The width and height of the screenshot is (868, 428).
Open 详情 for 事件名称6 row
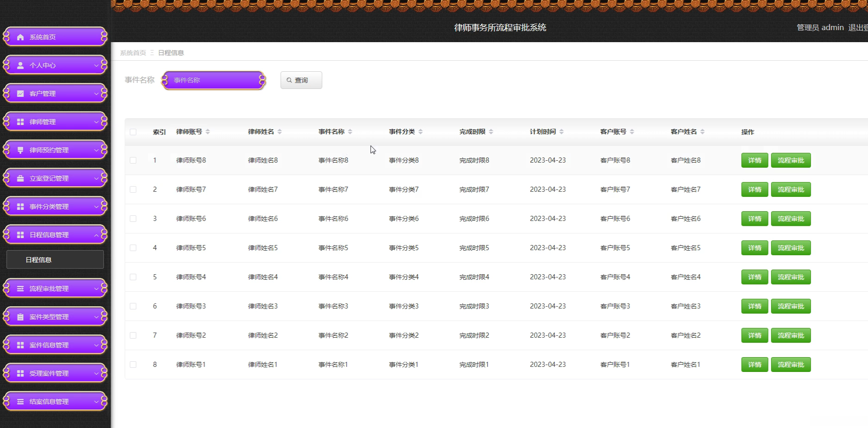[x=755, y=219]
